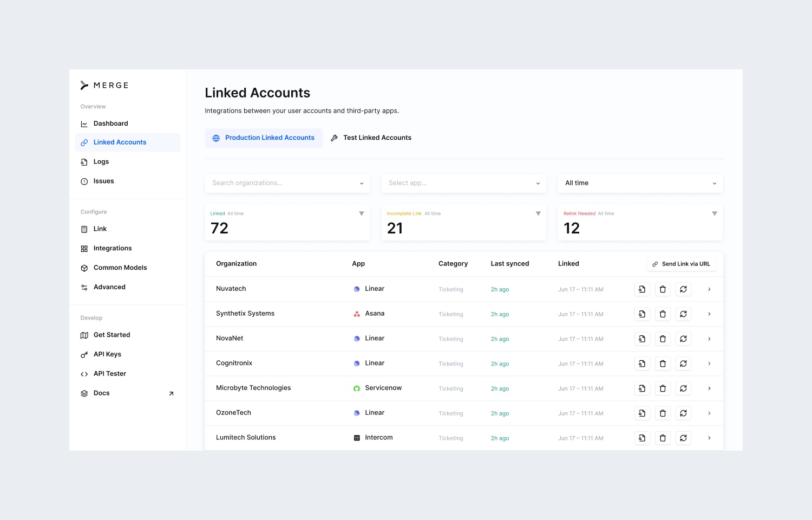Click the trash icon in Cognitronix row
This screenshot has height=520, width=812.
(x=663, y=363)
